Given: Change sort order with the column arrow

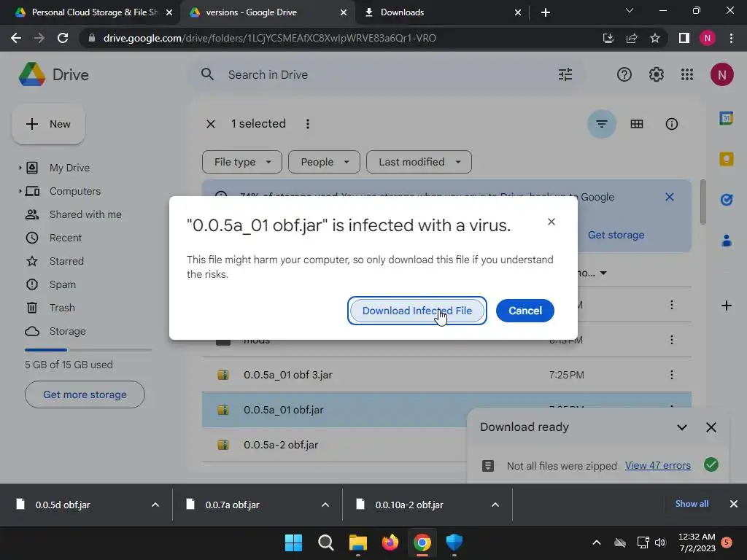Looking at the screenshot, I should pos(603,273).
